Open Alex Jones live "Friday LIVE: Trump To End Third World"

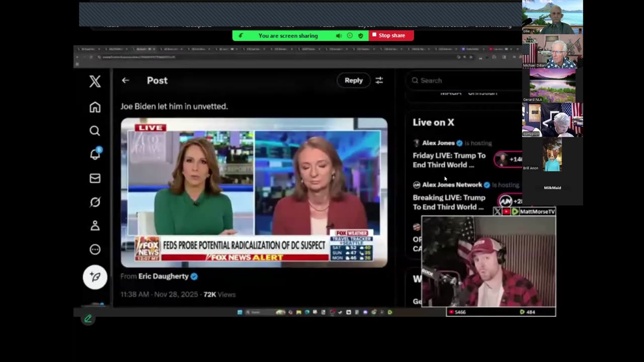[449, 160]
